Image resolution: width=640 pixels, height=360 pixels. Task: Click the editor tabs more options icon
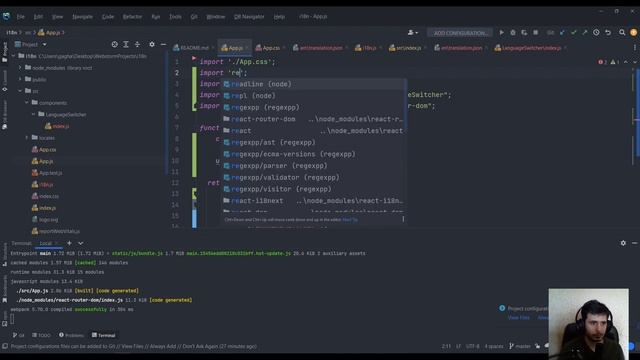(635, 48)
